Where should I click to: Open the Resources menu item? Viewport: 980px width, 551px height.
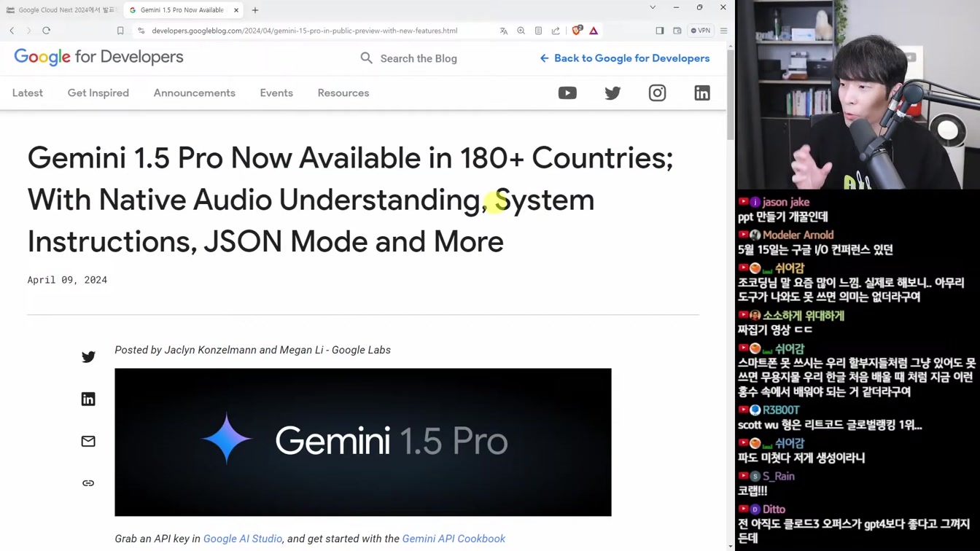click(x=343, y=93)
